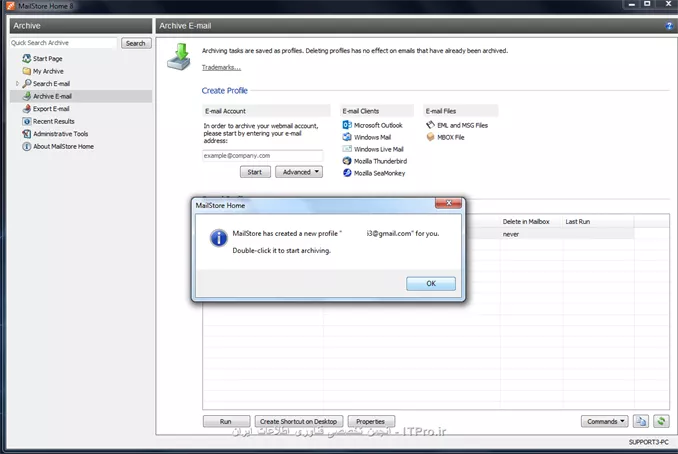The height and width of the screenshot is (454, 678).
Task: Click Create Shortcut on Desktop button
Action: pos(299,422)
